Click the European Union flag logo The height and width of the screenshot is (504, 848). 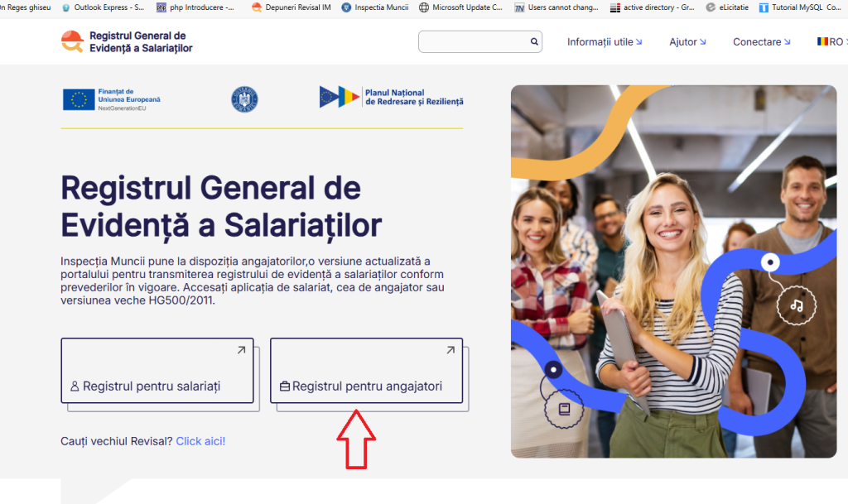pyautogui.click(x=79, y=100)
